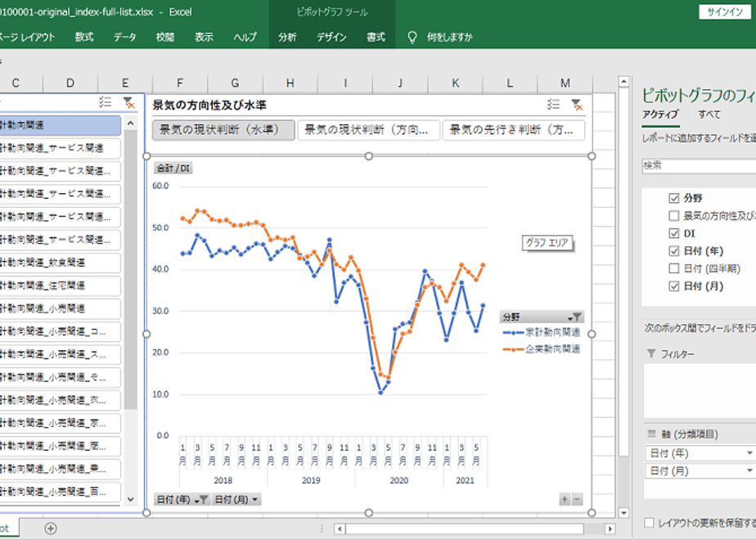The image size is (756, 540).
Task: Add a new sheet with plus icon
Action: click(51, 529)
